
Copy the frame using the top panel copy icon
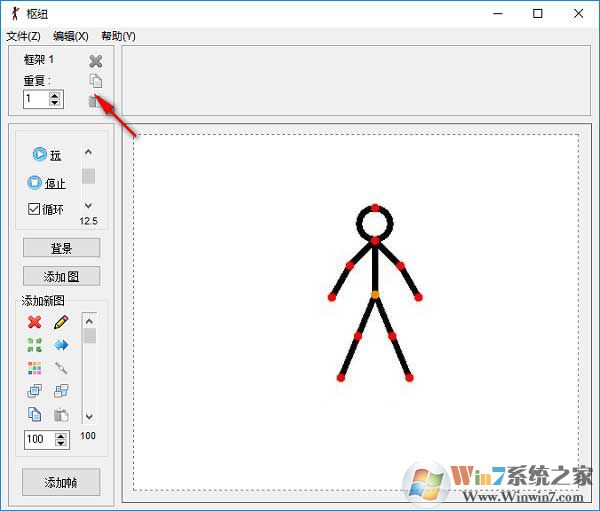[x=96, y=81]
